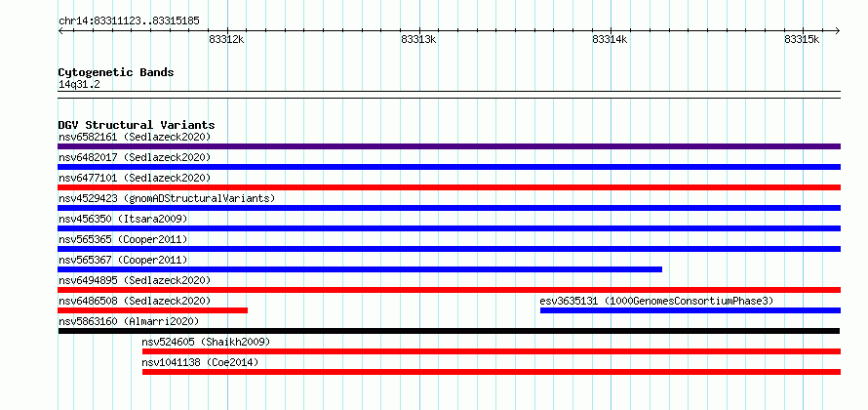Click the left scroll arrow on the ruler
The height and width of the screenshot is (410, 868).
(x=60, y=30)
